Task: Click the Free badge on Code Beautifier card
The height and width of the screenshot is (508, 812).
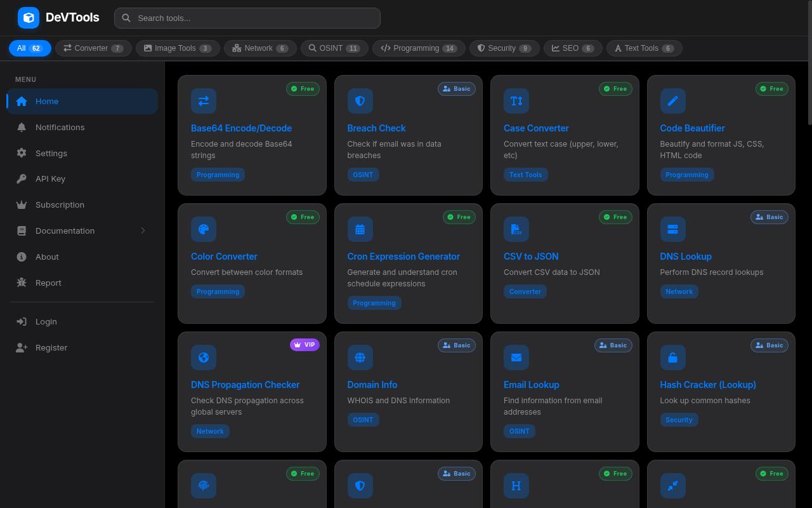Action: tap(772, 89)
